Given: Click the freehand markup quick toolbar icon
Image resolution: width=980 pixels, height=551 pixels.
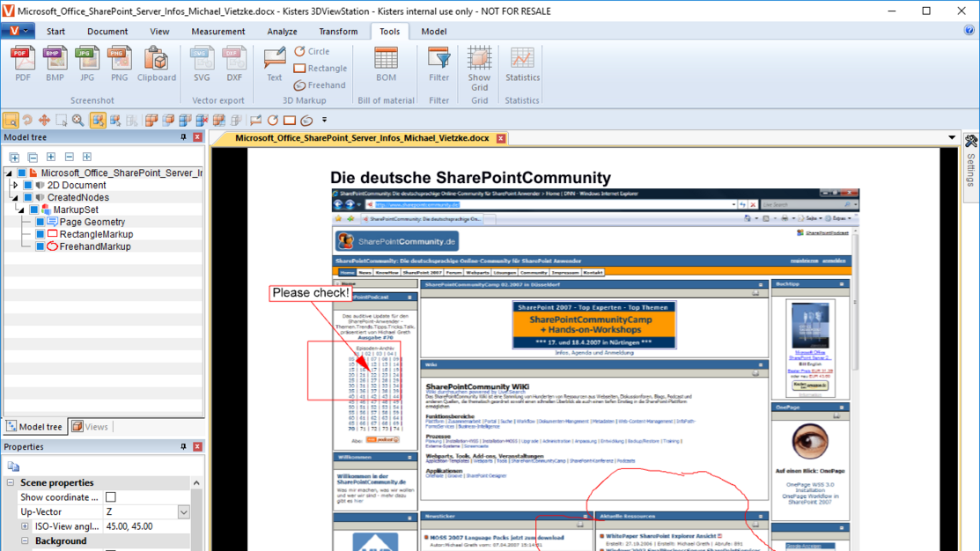Looking at the screenshot, I should click(306, 120).
